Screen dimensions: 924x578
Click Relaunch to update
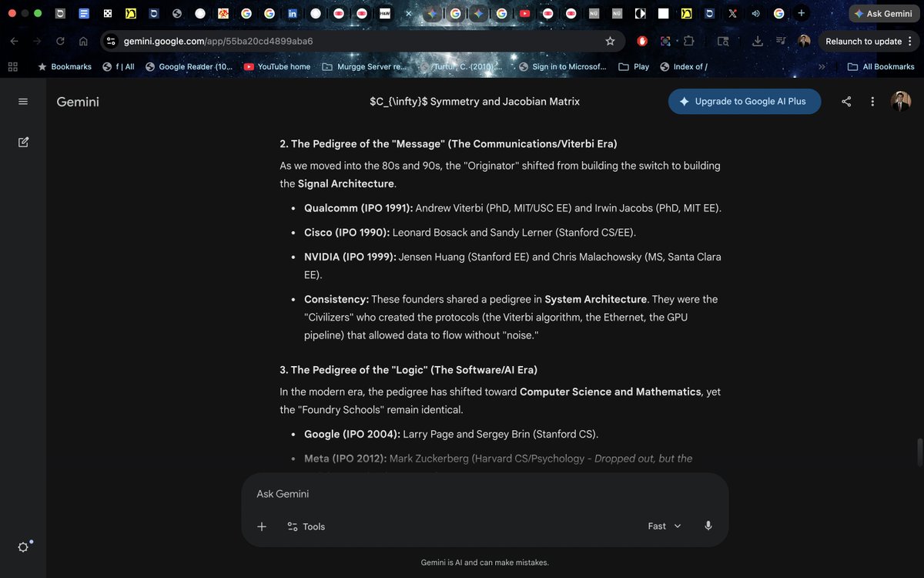click(x=863, y=42)
